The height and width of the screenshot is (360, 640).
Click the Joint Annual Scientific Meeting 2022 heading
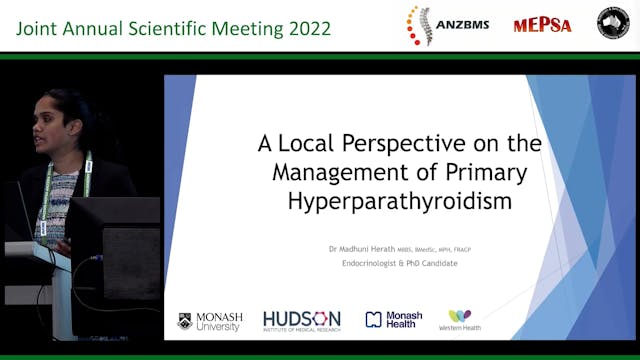click(173, 29)
